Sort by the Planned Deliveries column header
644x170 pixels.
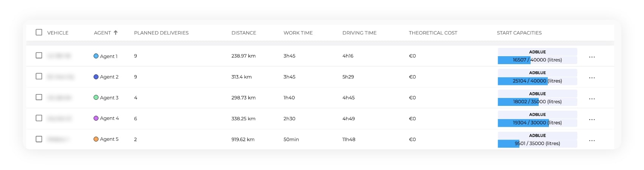(161, 33)
